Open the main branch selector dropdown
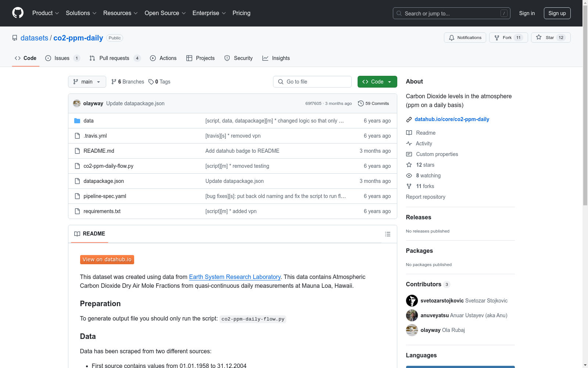The height and width of the screenshot is (368, 588). (87, 82)
